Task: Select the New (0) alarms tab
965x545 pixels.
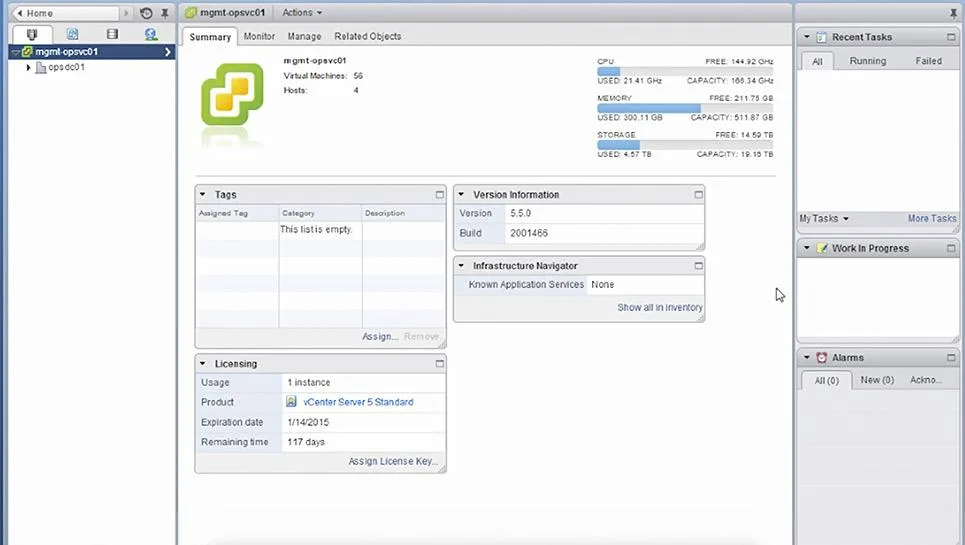Action: pyautogui.click(x=877, y=380)
